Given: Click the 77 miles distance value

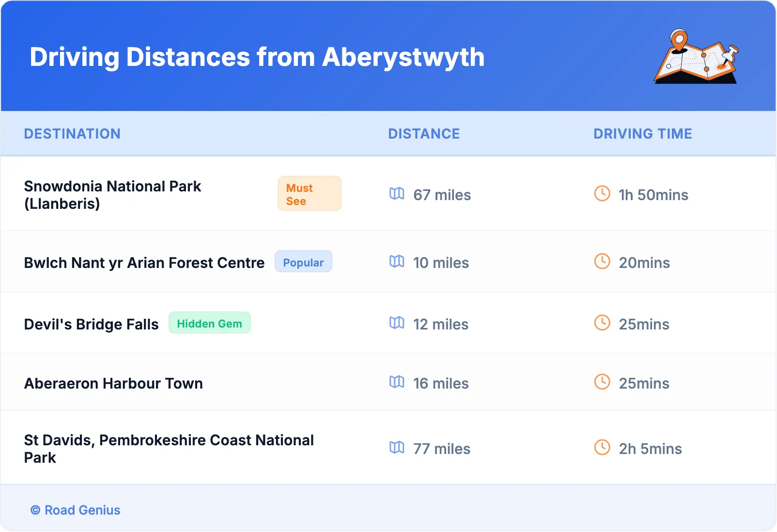Looking at the screenshot, I should pyautogui.click(x=442, y=449).
